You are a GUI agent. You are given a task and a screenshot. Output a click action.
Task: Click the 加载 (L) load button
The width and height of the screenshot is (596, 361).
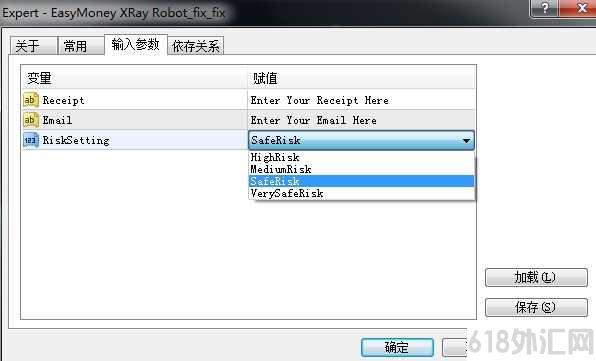tap(536, 277)
